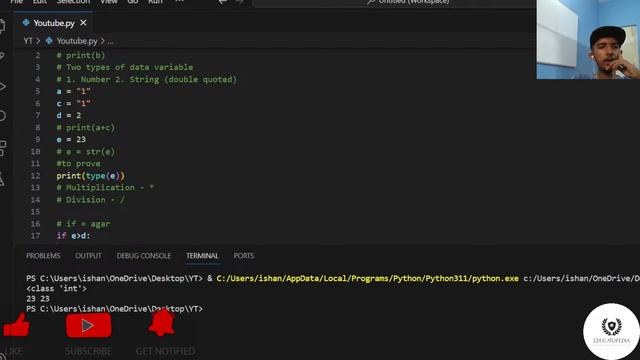Click the Educatopedia logo badge
This screenshot has width=640, height=360.
coord(611,331)
